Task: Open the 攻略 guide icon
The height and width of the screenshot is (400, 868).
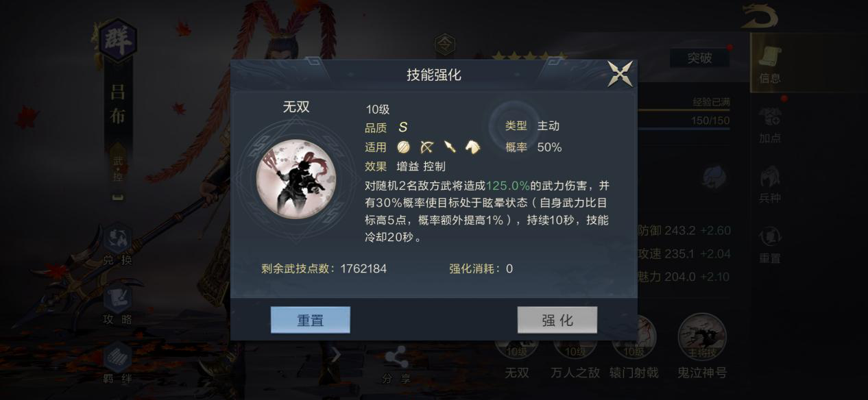Action: (117, 304)
